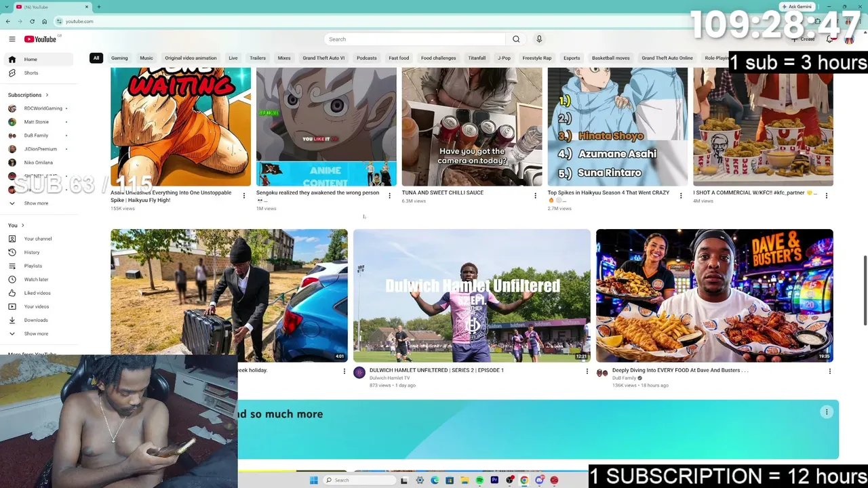Play the Hinata Shoyo top spikes short
The height and width of the screenshot is (488, 868).
tap(618, 127)
